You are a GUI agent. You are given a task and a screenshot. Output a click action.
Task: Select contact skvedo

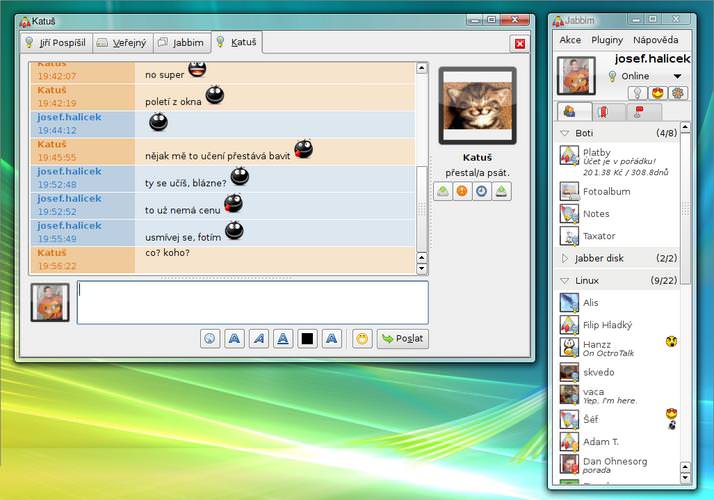617,372
